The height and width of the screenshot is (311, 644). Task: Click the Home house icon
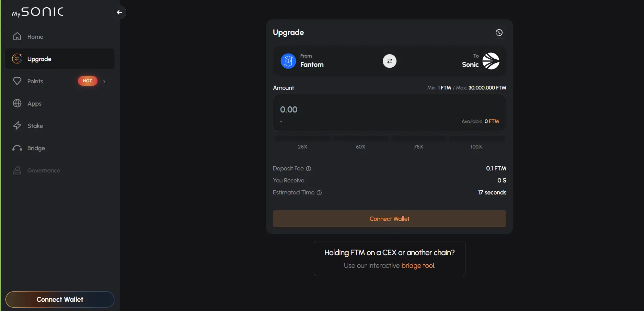pyautogui.click(x=17, y=36)
